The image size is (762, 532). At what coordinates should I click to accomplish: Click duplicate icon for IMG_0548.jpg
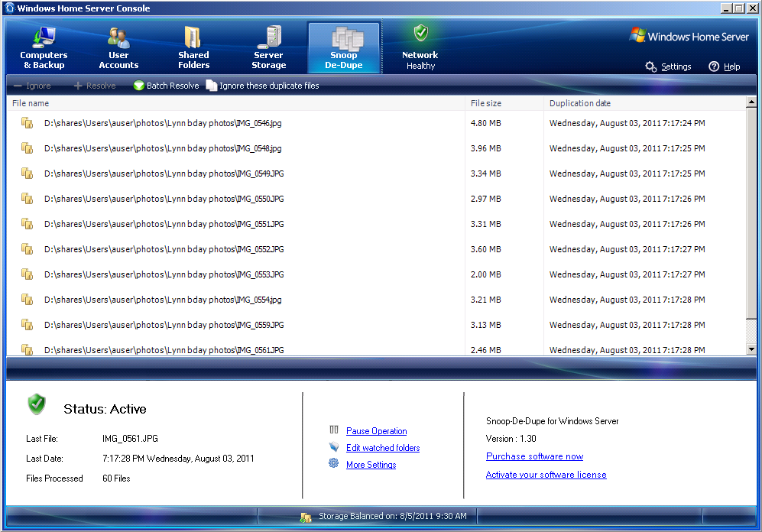[x=28, y=148]
